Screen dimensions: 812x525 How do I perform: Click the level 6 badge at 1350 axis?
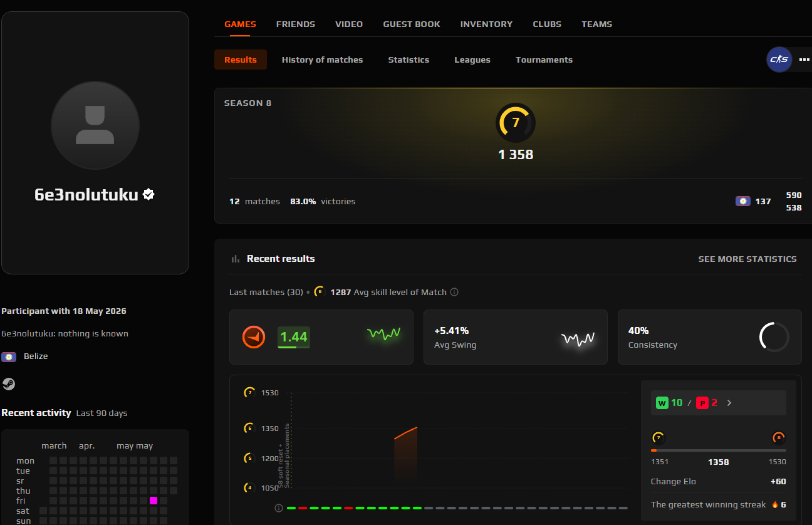click(249, 429)
